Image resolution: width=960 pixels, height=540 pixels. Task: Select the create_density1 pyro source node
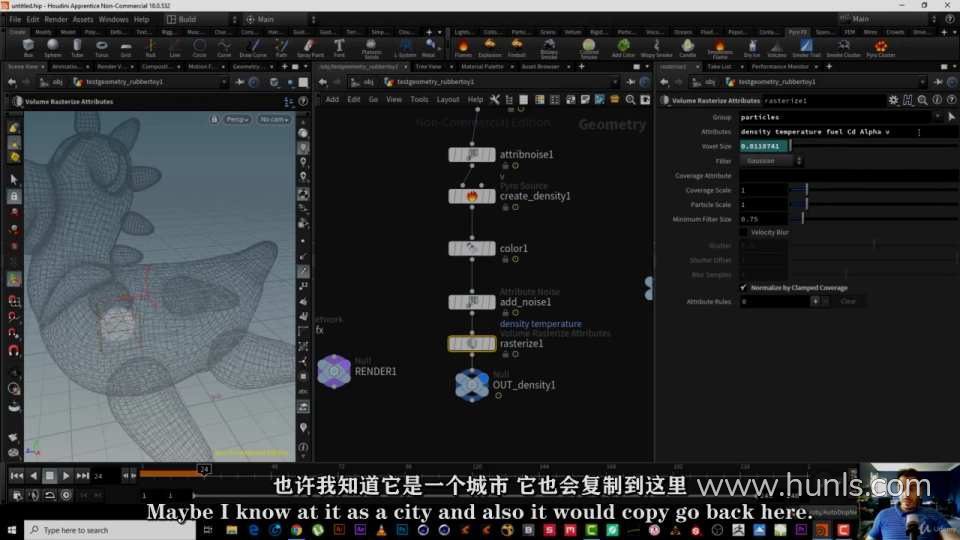coord(471,197)
